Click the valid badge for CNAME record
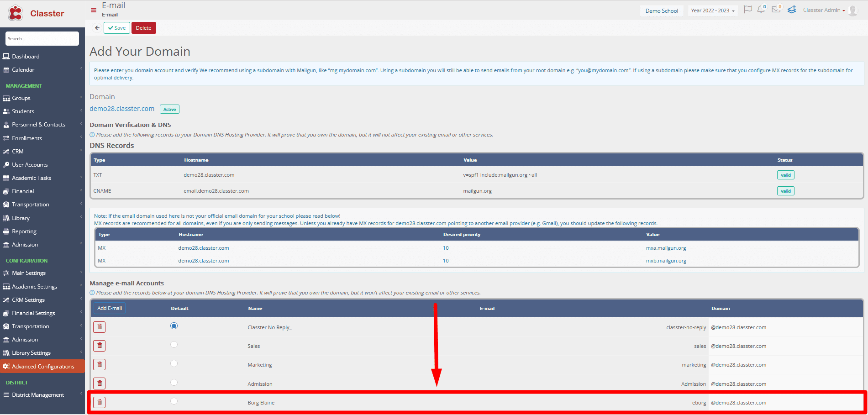This screenshot has width=868, height=415. (x=785, y=191)
